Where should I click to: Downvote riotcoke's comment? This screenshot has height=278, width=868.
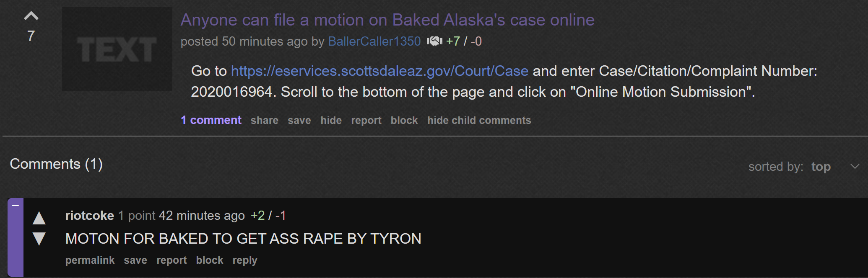[x=39, y=239]
